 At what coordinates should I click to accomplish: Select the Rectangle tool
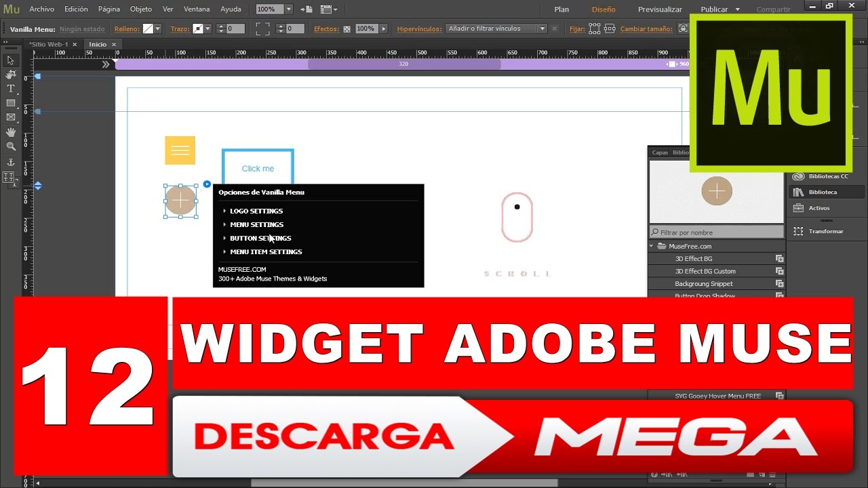10,103
